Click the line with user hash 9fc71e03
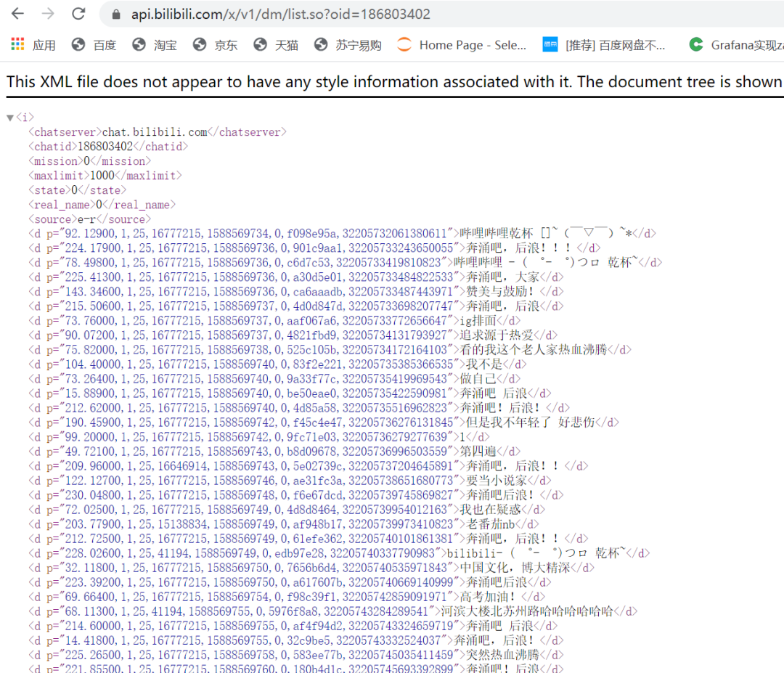 coord(259,436)
